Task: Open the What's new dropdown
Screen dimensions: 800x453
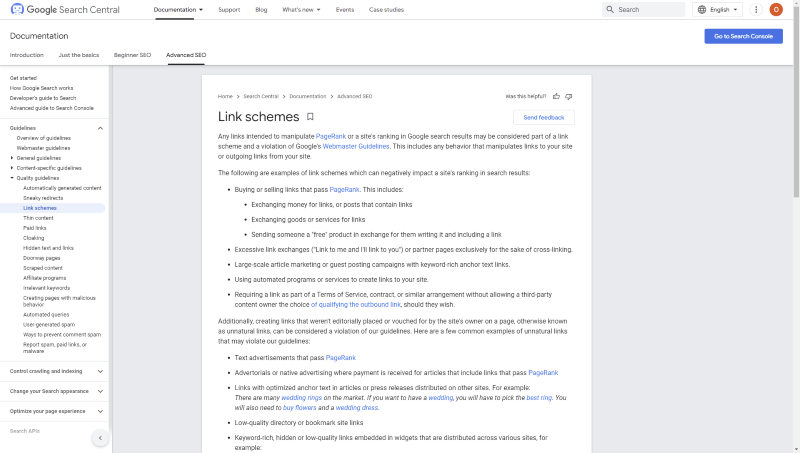Action: 302,9
